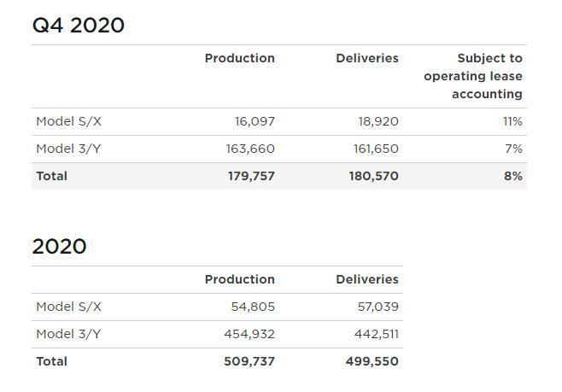Image resolution: width=562 pixels, height=392 pixels.
Task: Click the Q4 production value 16,097
Action: (x=255, y=121)
